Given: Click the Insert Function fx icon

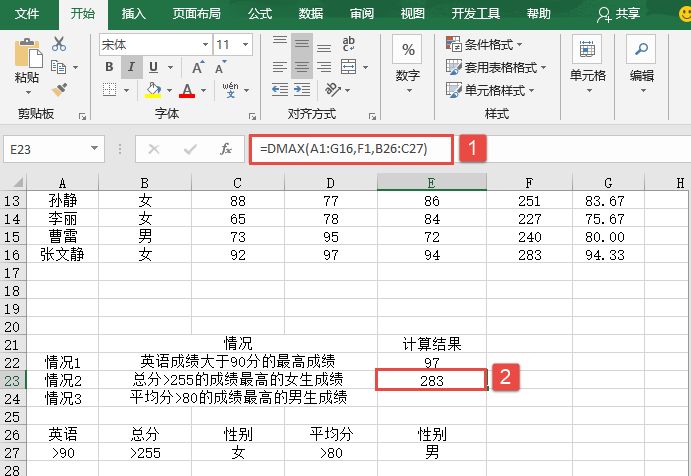Looking at the screenshot, I should 226,148.
